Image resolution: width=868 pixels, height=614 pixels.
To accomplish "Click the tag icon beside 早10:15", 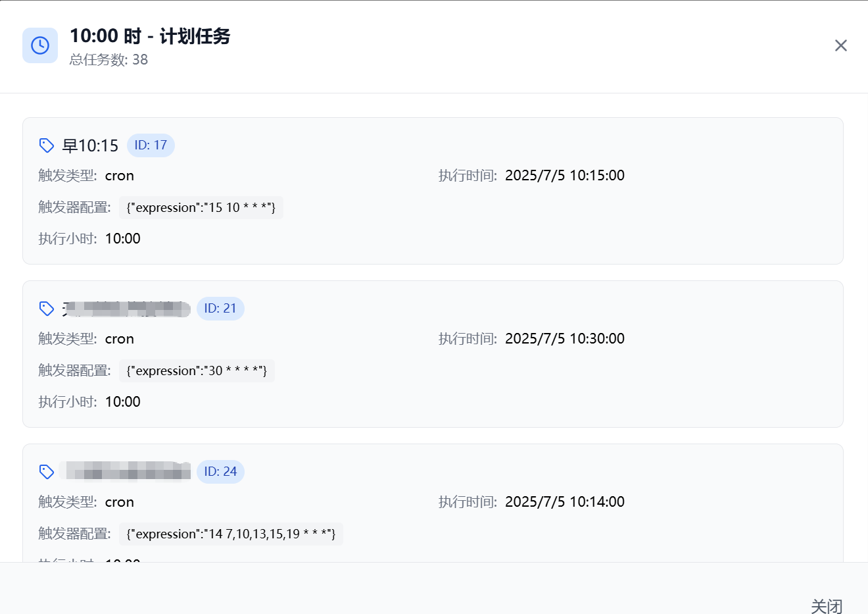I will pyautogui.click(x=47, y=145).
